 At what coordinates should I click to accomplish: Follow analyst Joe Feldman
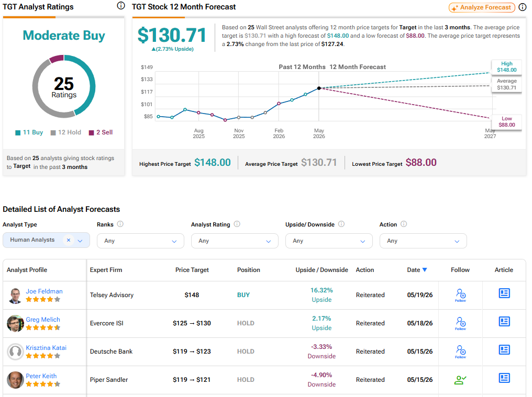[460, 295]
